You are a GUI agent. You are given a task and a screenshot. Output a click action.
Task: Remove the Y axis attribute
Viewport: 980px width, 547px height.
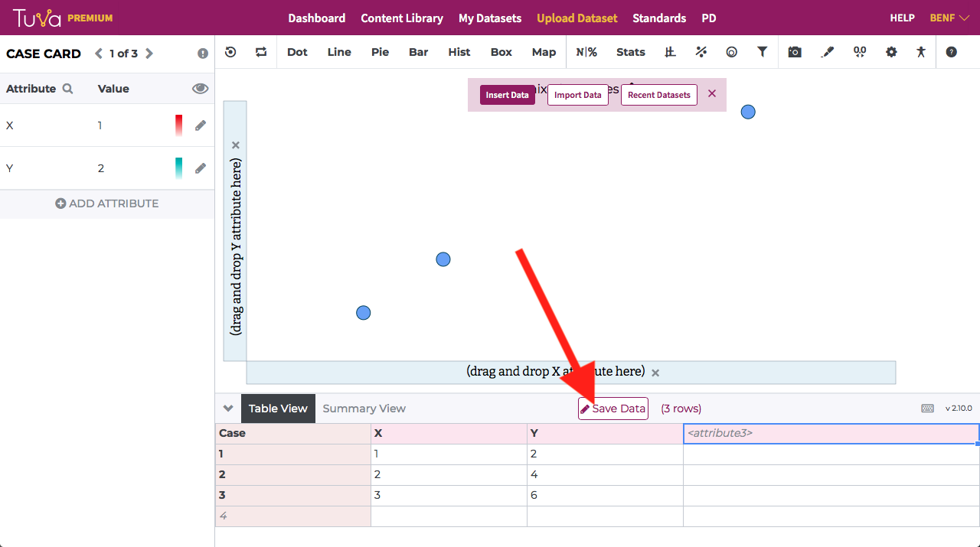(236, 145)
